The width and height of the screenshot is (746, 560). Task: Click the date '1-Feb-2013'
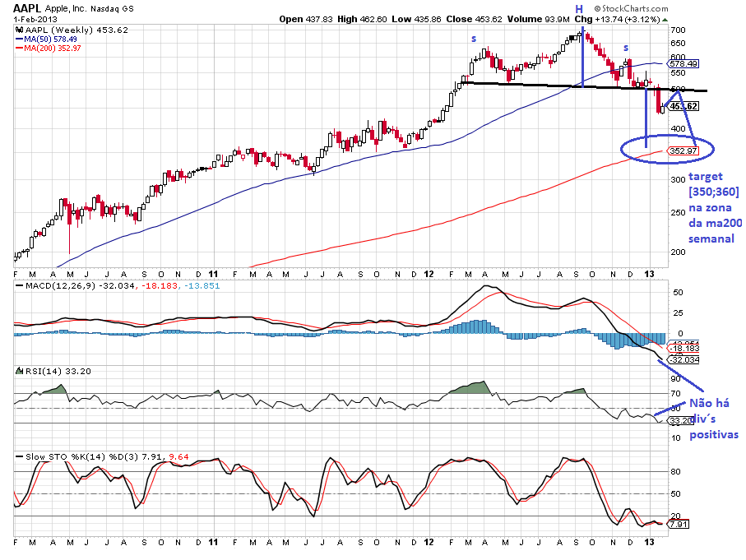tap(35, 20)
